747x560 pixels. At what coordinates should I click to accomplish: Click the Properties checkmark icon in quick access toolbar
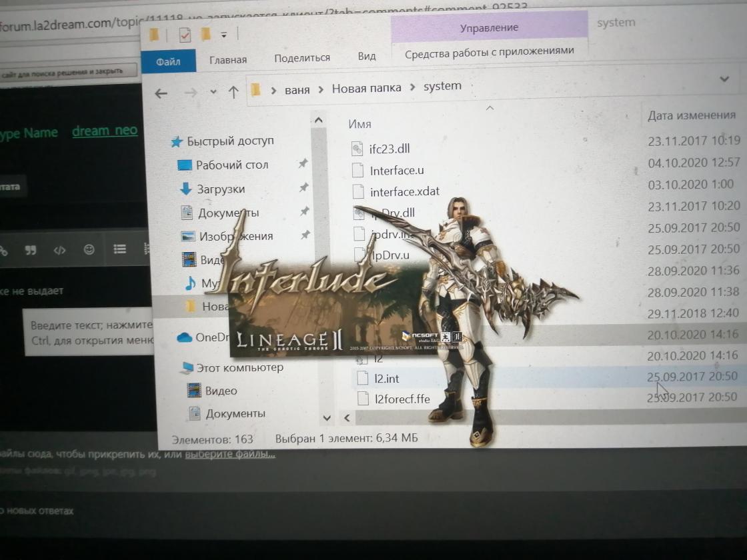click(x=185, y=35)
